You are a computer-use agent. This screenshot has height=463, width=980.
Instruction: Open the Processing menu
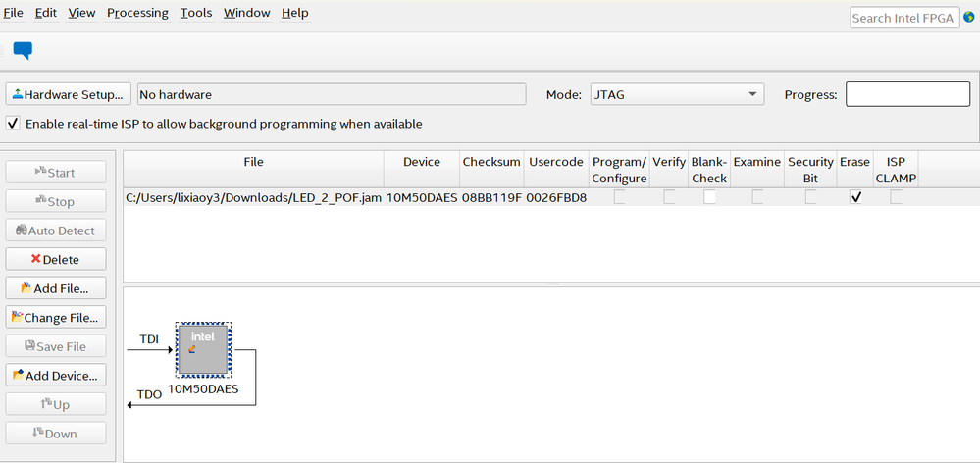[137, 13]
